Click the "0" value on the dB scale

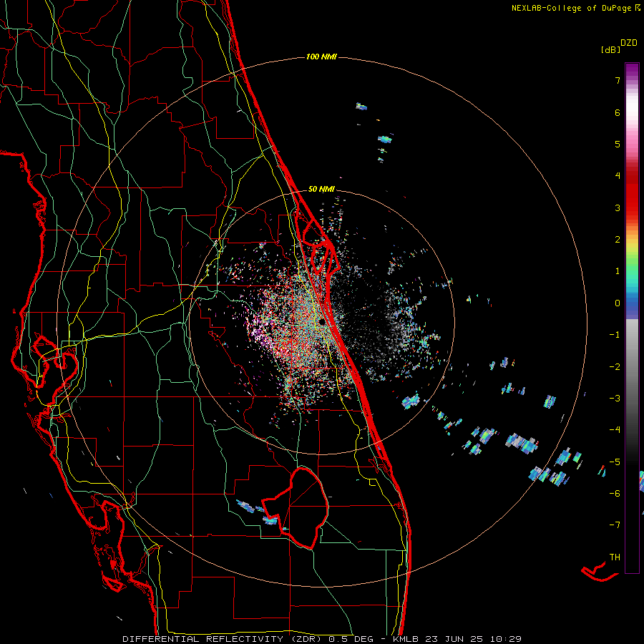[x=618, y=303]
